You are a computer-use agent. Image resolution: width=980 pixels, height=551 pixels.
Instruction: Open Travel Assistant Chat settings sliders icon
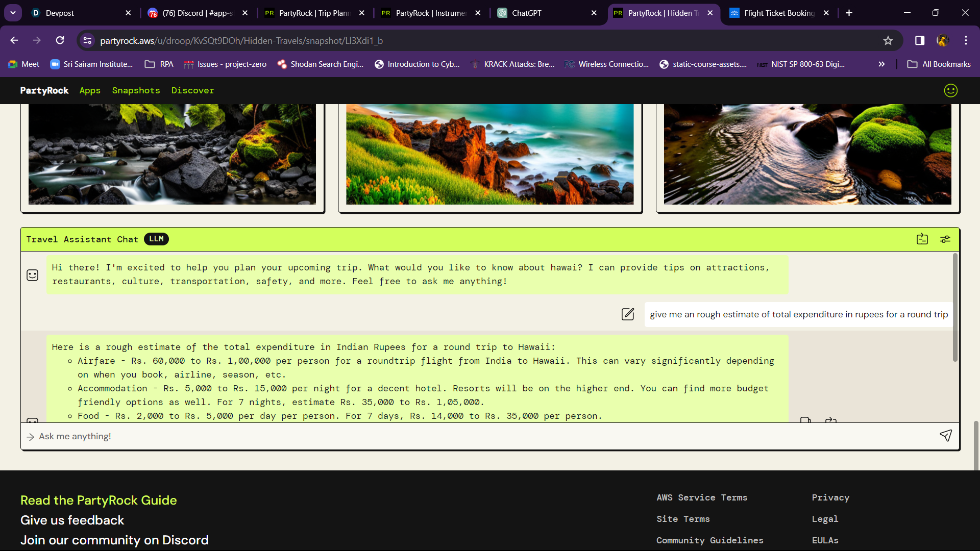click(x=945, y=239)
